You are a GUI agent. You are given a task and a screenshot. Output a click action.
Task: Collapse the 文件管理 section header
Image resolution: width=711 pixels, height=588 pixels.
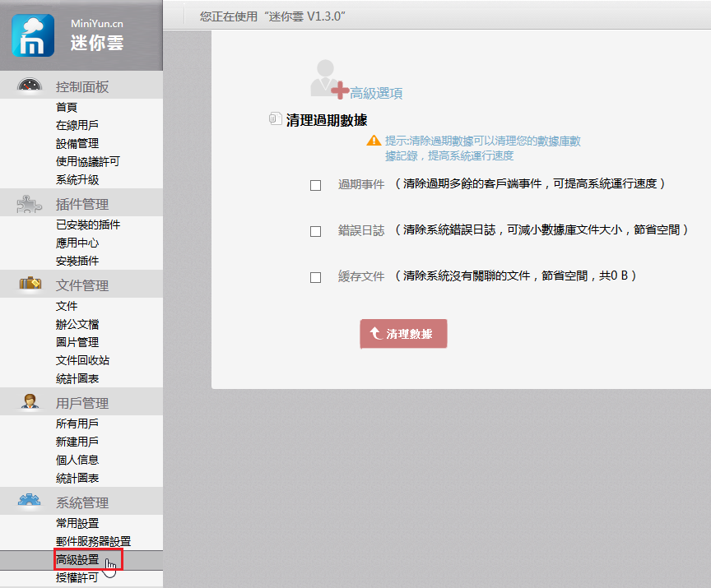81,284
